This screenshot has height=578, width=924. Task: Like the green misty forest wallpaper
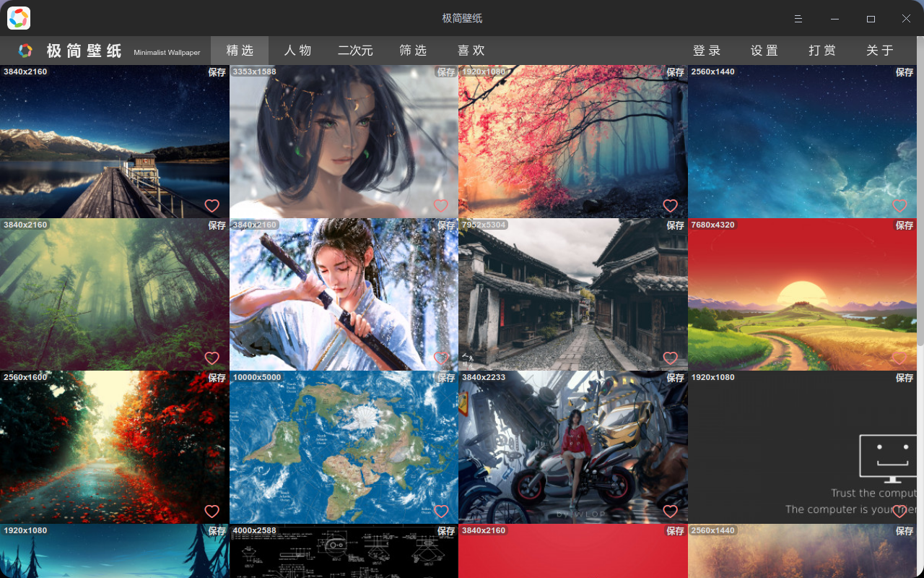[212, 358]
